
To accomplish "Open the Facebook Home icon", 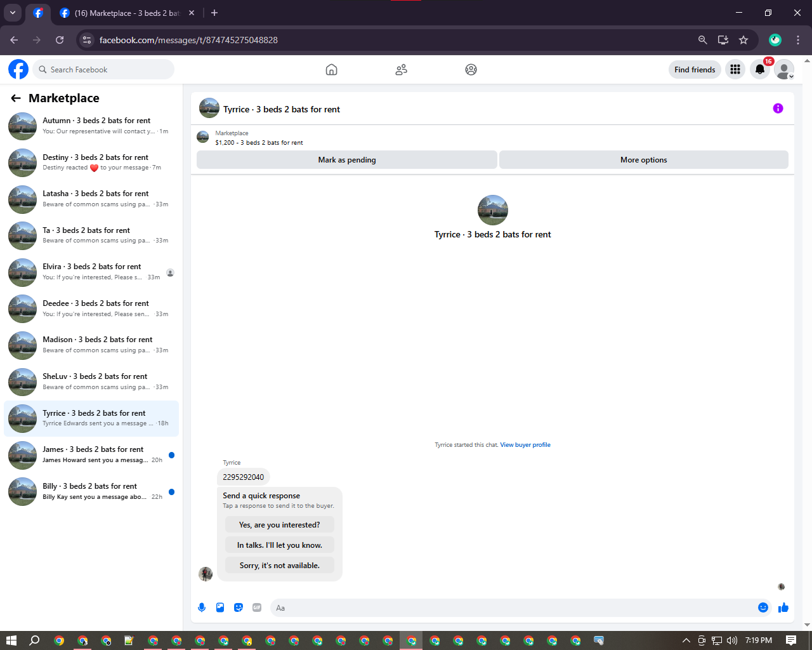I will 331,70.
